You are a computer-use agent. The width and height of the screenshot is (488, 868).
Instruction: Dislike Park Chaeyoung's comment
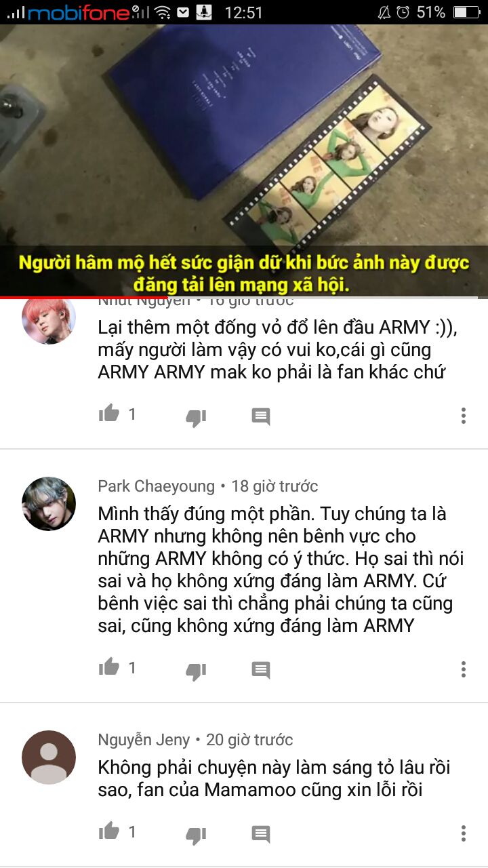(x=196, y=671)
